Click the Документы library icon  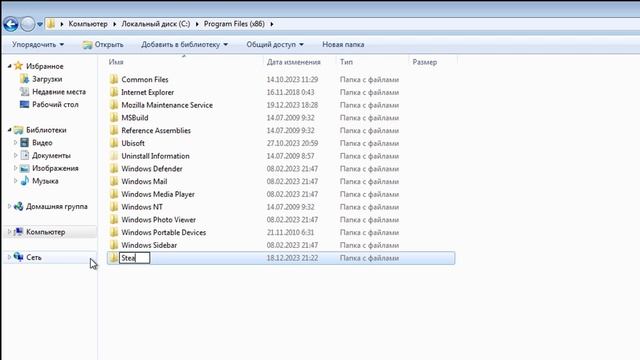click(24, 155)
